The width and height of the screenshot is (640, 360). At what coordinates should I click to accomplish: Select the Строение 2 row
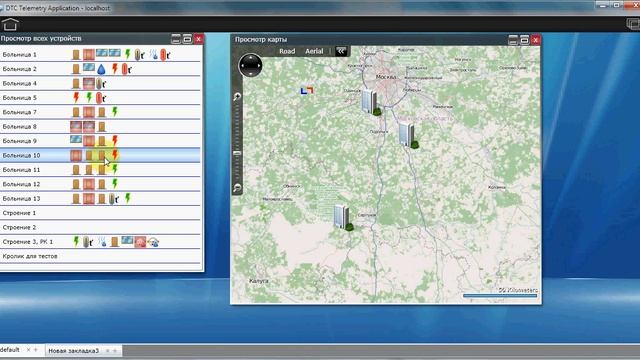(100, 227)
